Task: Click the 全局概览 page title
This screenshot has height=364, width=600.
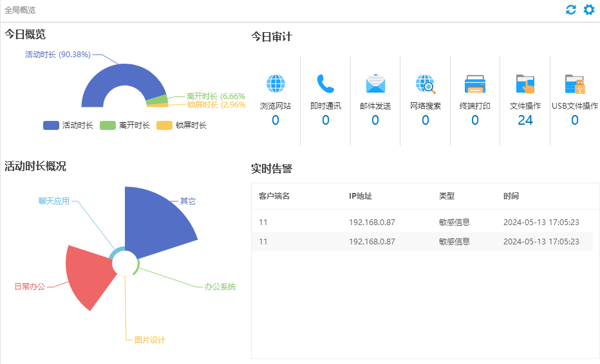Action: [x=20, y=10]
